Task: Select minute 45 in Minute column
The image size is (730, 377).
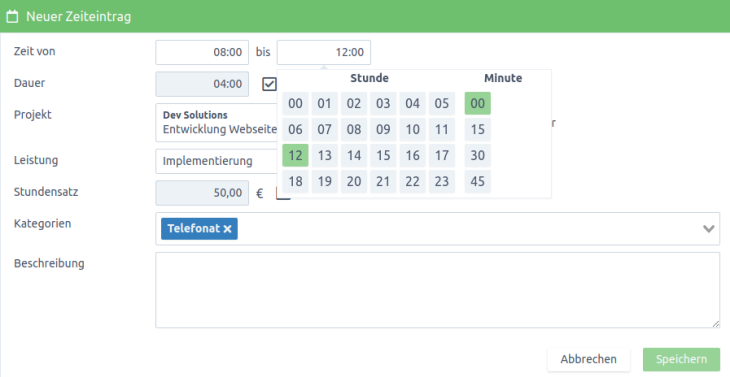Action: (478, 182)
